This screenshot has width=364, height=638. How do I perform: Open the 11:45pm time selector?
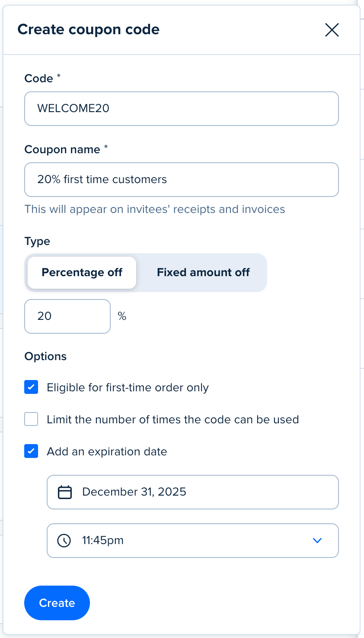coord(193,541)
